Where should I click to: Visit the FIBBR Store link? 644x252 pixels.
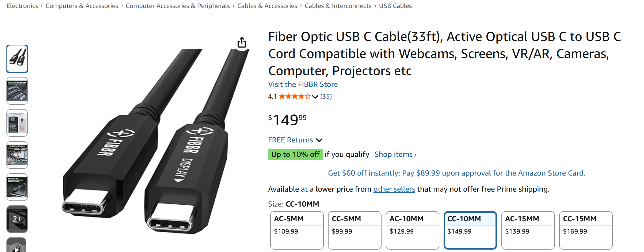(x=303, y=84)
